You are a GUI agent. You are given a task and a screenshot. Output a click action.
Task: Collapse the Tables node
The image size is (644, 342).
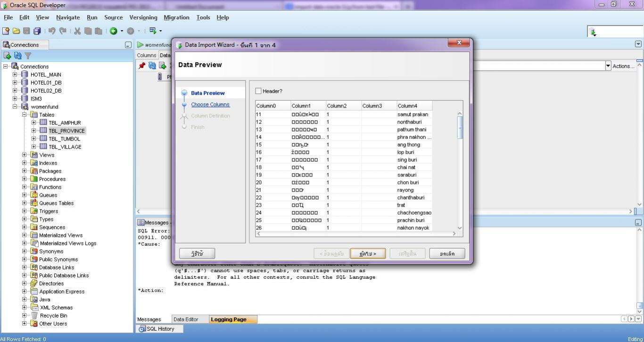click(25, 115)
